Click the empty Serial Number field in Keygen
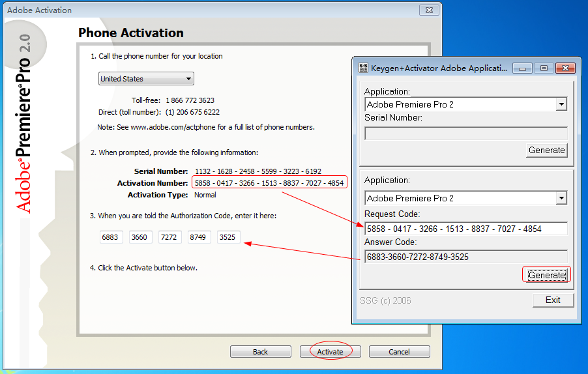Screen dimensions: 588x374 (465, 133)
